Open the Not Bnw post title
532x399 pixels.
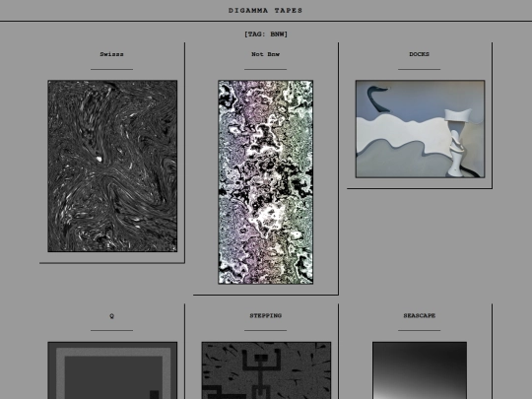click(x=265, y=54)
